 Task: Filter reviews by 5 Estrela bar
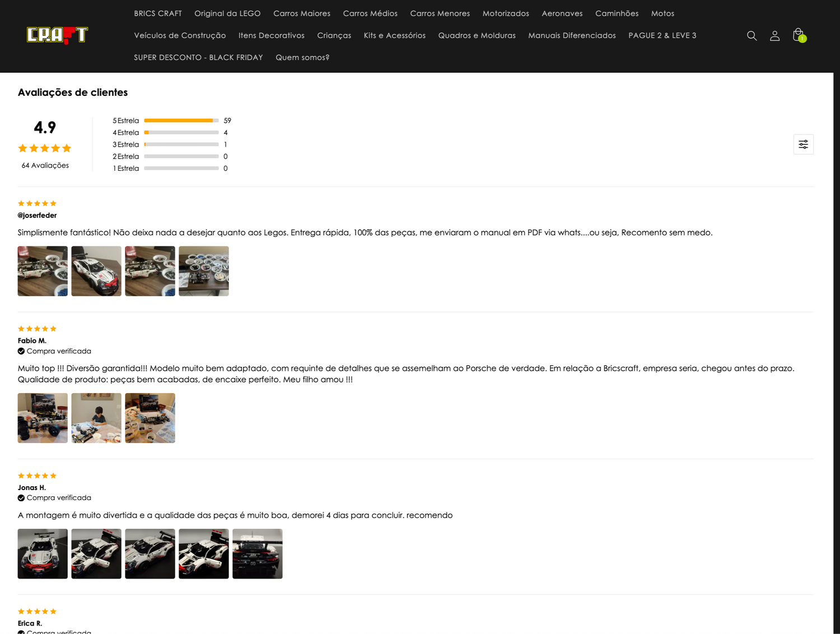tap(181, 120)
